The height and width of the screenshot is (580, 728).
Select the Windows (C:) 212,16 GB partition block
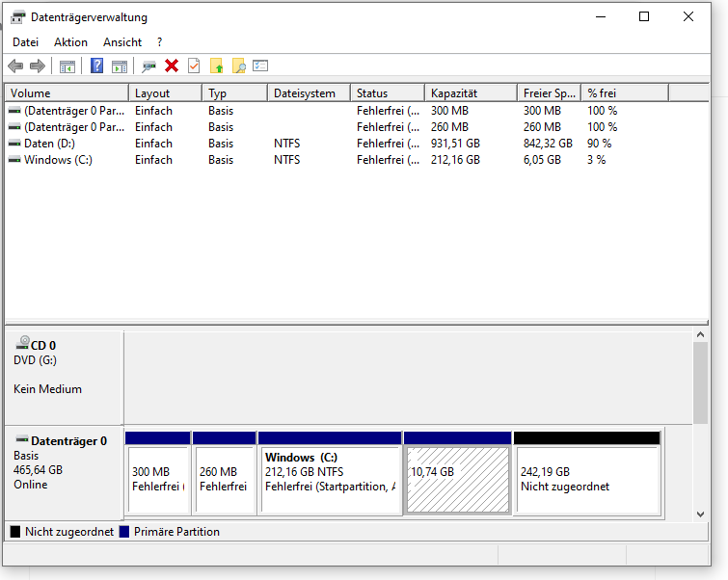330,473
